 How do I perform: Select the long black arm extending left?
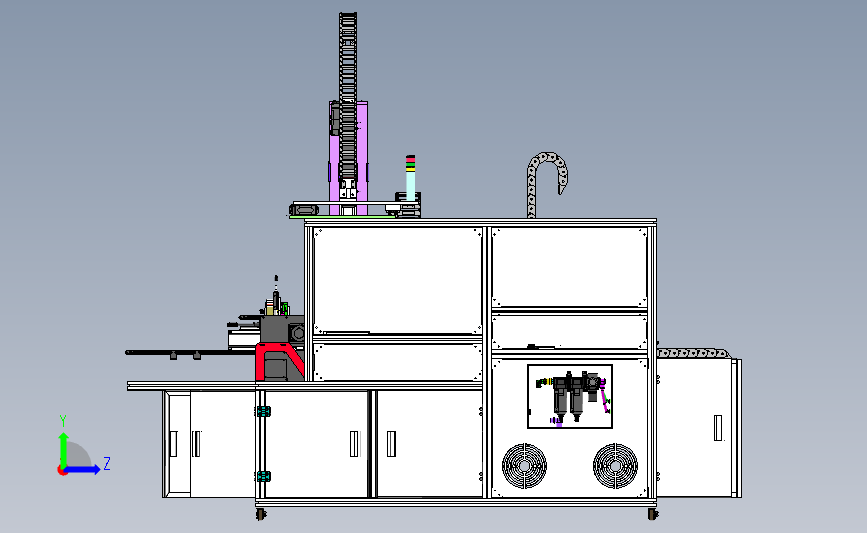click(x=191, y=352)
